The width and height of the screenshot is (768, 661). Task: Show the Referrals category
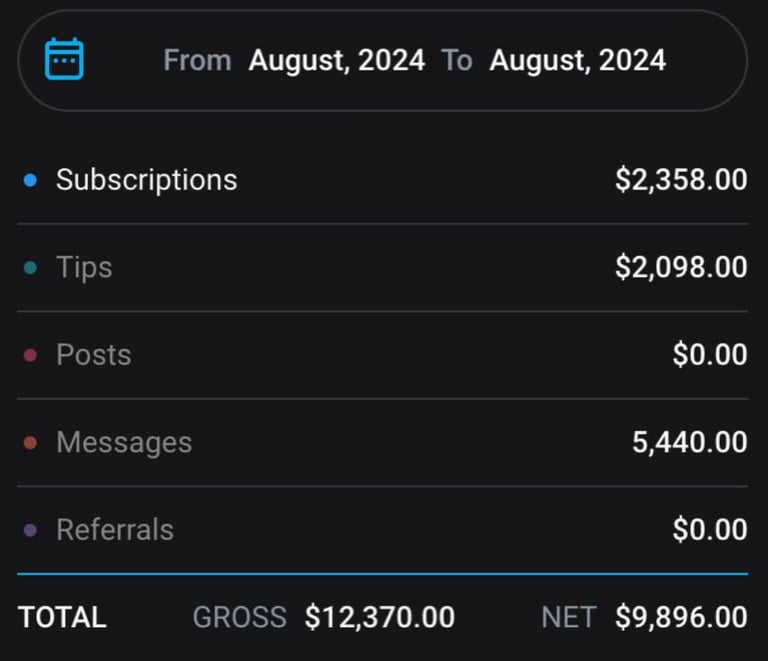(383, 530)
